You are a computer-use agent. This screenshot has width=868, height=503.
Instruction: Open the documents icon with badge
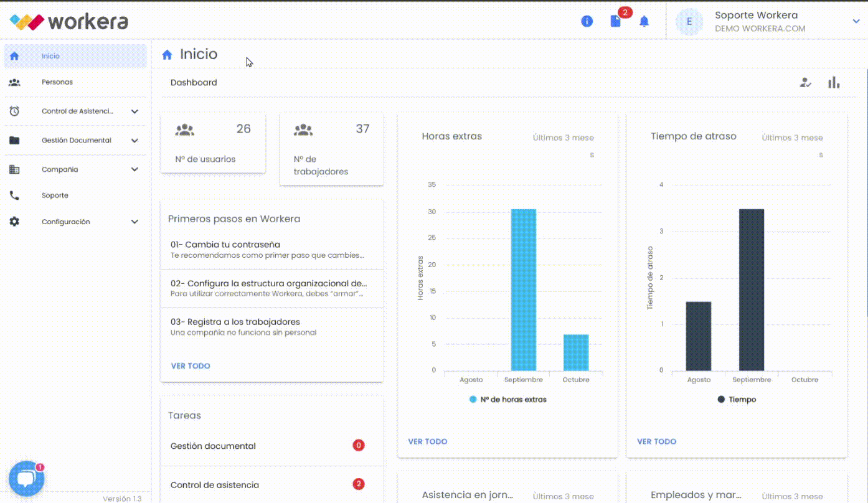click(615, 21)
